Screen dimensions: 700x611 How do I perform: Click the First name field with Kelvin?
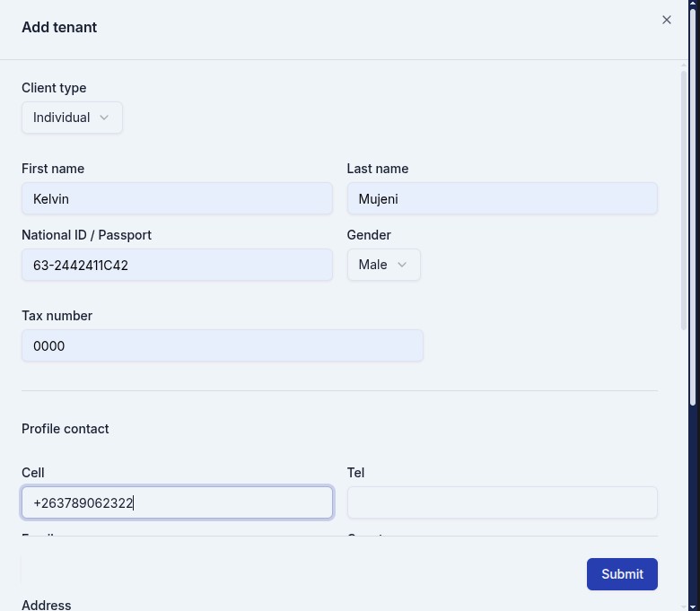[x=177, y=198]
